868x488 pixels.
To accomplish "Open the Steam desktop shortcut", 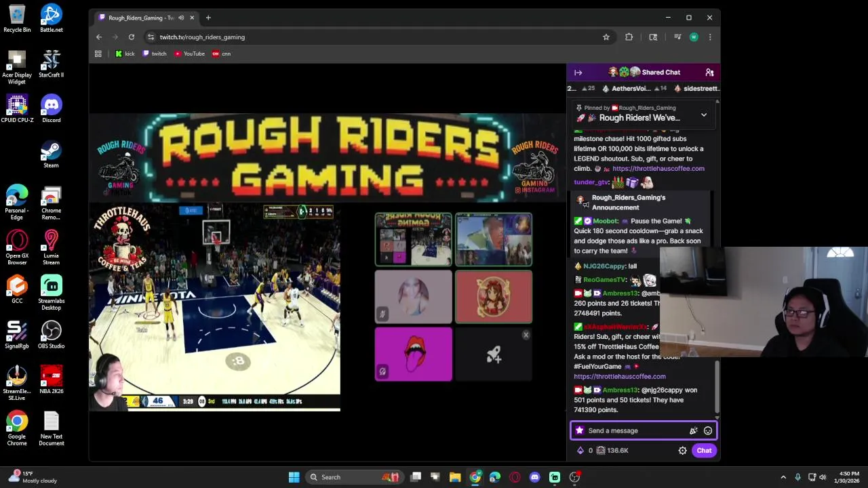I will coord(52,154).
